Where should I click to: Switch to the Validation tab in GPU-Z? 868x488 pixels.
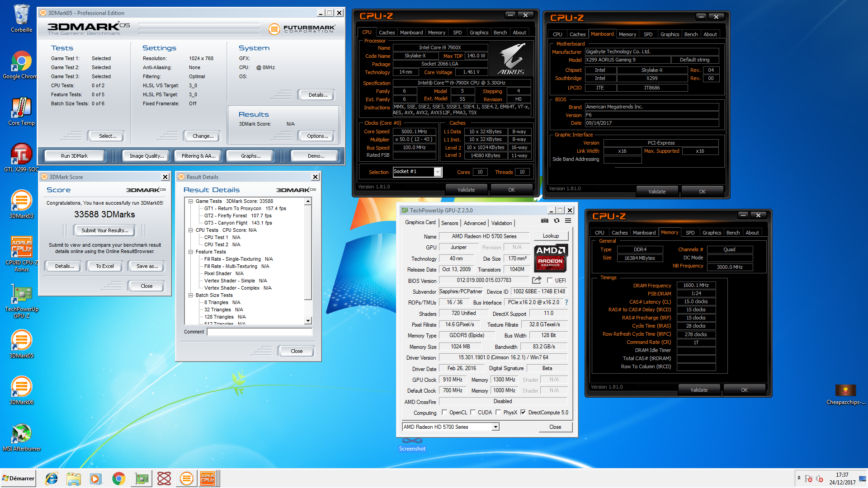[501, 223]
